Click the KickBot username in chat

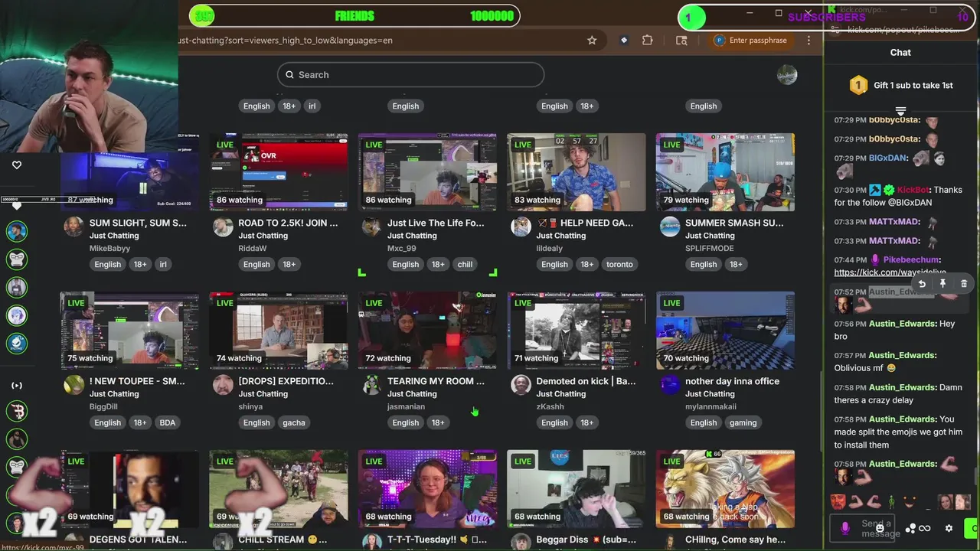click(913, 190)
